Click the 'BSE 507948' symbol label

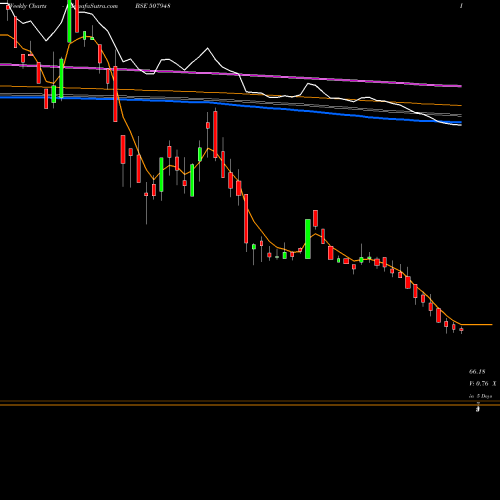click(x=154, y=6)
